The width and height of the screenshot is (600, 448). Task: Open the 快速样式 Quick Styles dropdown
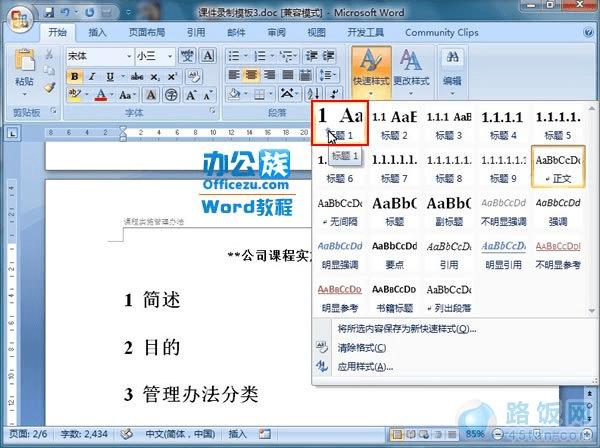[x=371, y=72]
